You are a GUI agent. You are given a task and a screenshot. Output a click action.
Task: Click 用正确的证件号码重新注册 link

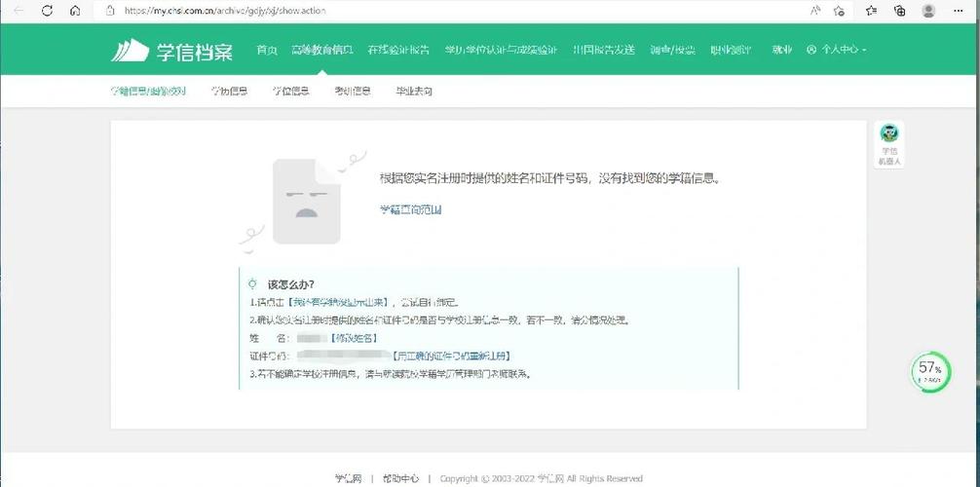[x=453, y=356]
